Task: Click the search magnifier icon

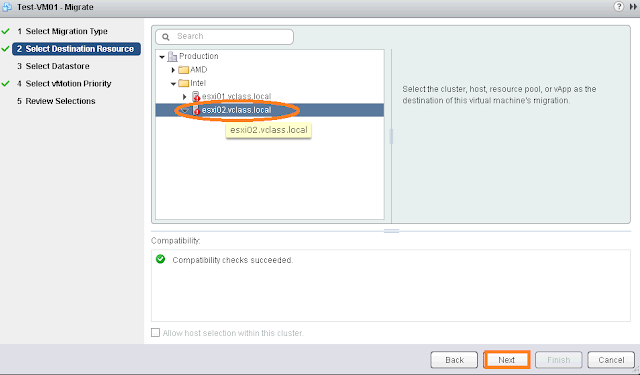Action: (166, 37)
